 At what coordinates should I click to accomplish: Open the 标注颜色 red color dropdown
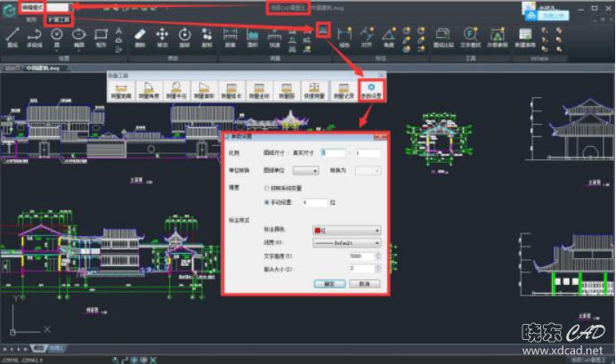pos(346,230)
